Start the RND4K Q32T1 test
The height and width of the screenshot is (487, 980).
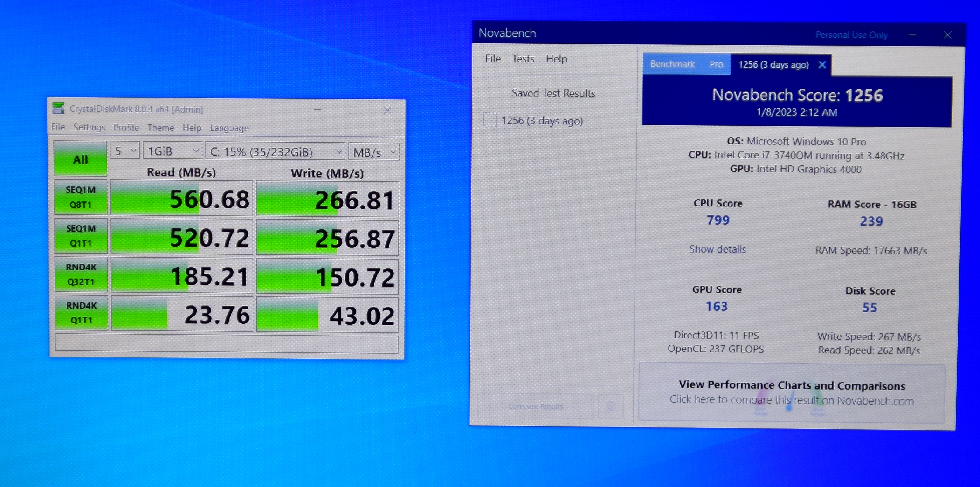(81, 274)
